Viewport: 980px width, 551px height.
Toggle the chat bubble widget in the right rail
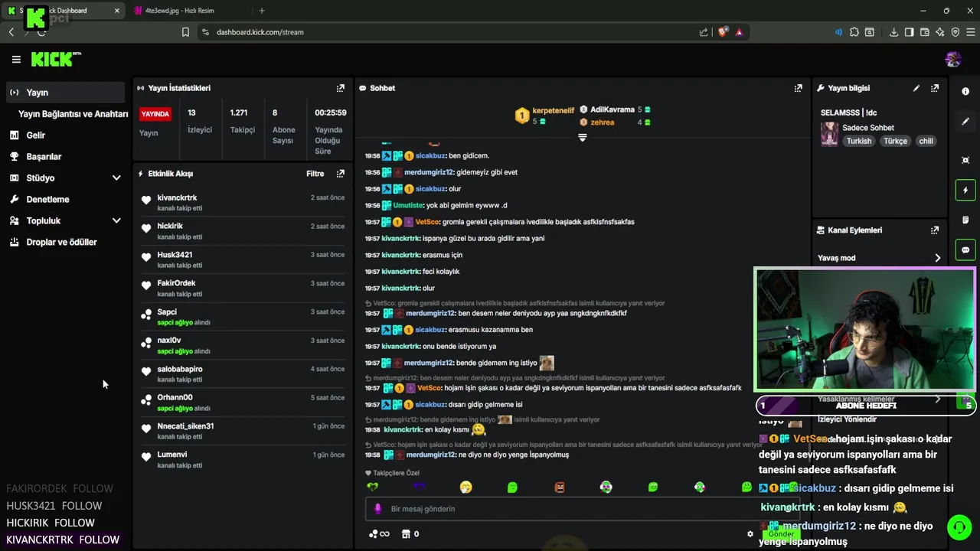pyautogui.click(x=965, y=249)
